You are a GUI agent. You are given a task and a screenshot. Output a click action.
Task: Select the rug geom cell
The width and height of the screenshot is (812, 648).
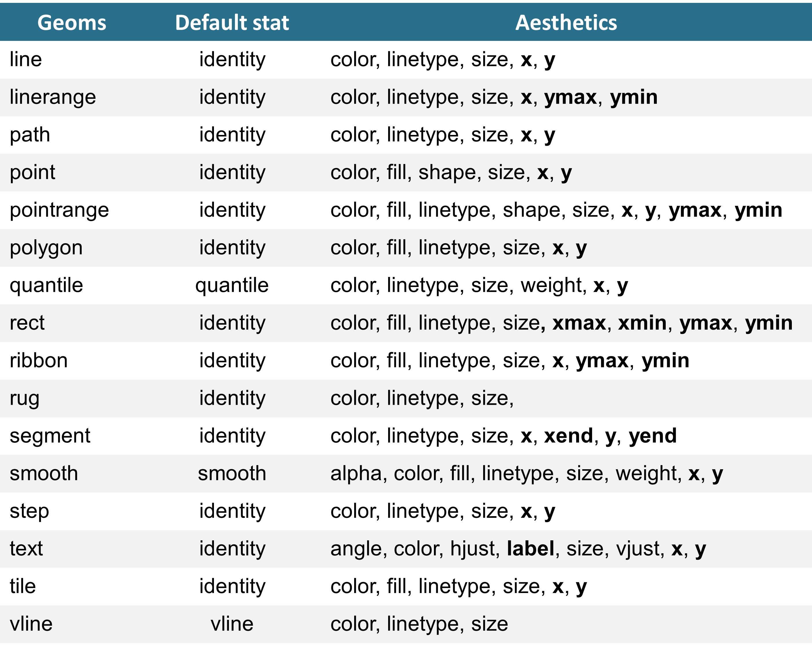[x=24, y=398]
